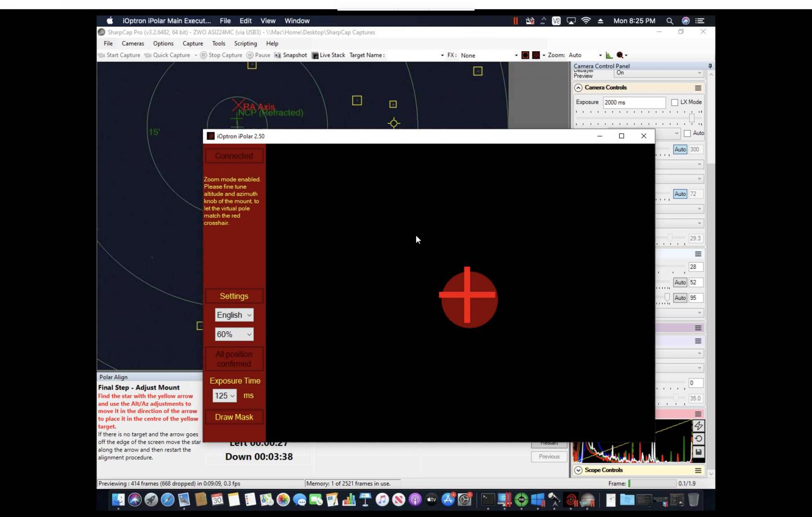Open the SharpCap Tools menu
This screenshot has width=812, height=517.
pos(219,44)
